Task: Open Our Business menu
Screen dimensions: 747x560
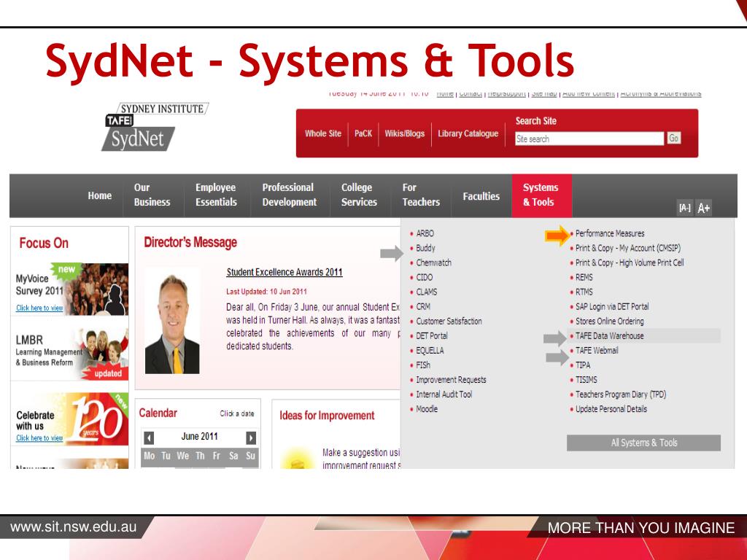Action: pyautogui.click(x=152, y=195)
